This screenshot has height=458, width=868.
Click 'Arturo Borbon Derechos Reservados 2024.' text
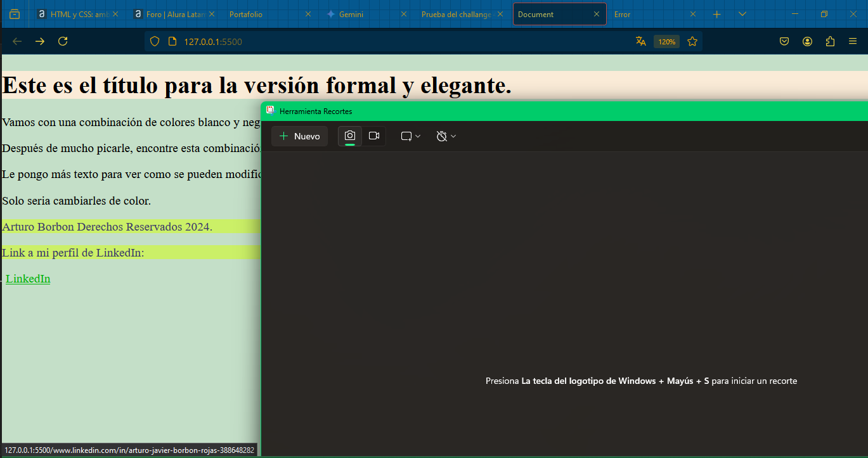107,227
